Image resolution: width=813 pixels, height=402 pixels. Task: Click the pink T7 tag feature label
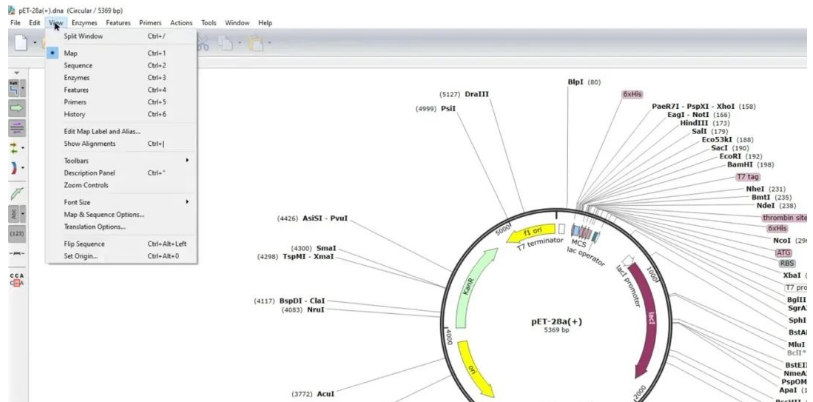click(x=748, y=177)
